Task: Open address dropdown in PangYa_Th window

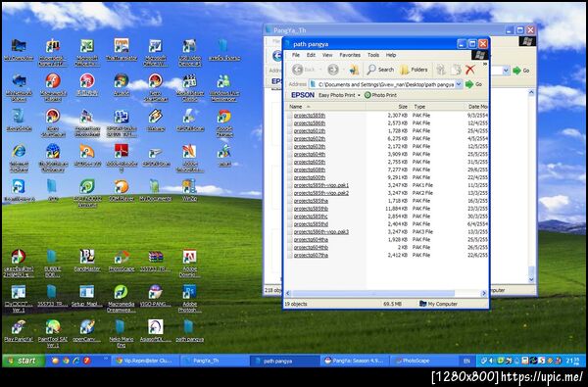Action: click(x=506, y=71)
